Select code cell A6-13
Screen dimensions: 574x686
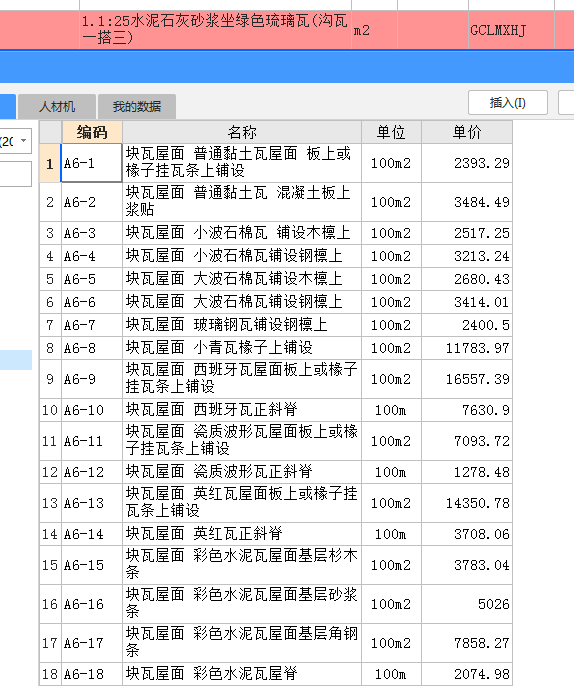coord(91,503)
